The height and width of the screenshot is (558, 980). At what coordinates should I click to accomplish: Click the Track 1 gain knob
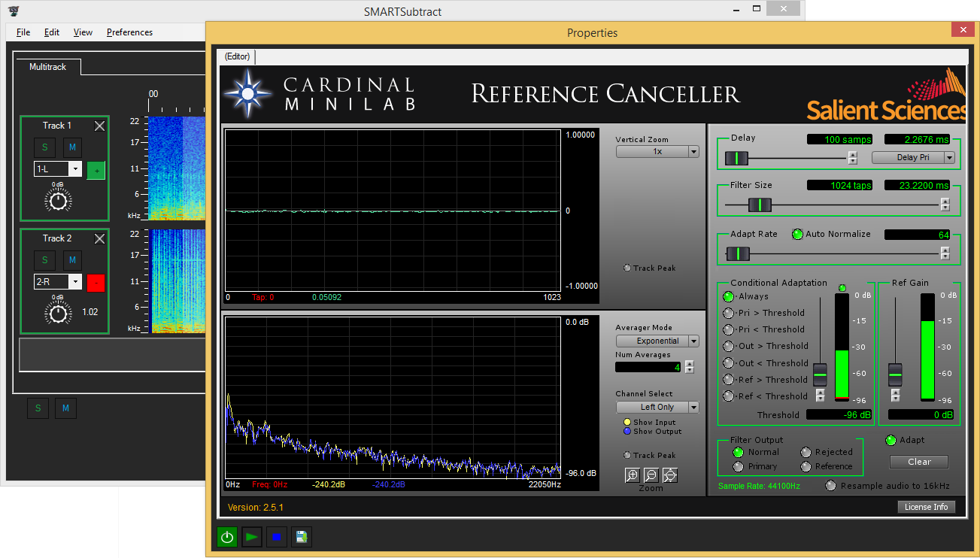tap(58, 199)
